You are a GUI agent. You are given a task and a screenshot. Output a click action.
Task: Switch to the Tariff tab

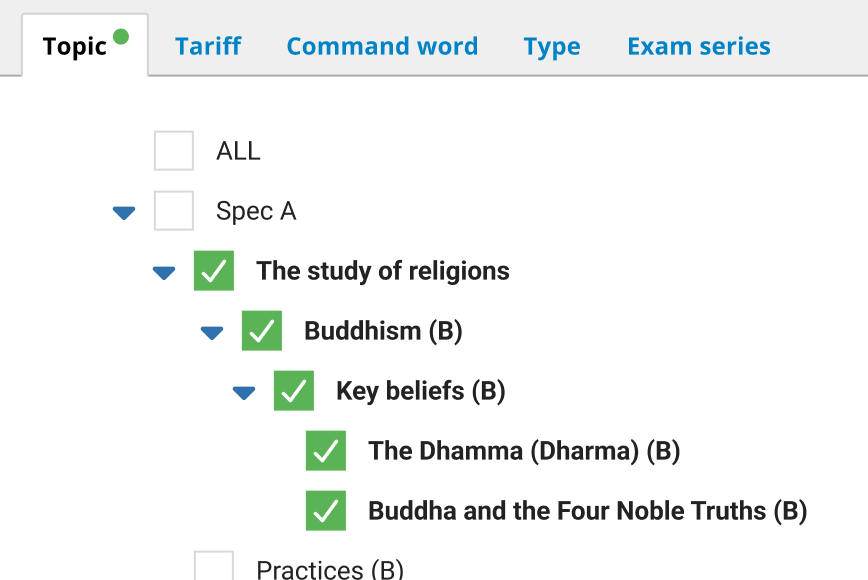(x=208, y=47)
